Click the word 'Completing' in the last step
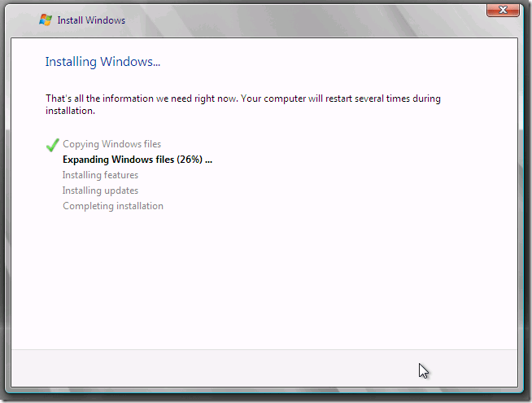The width and height of the screenshot is (532, 403). coord(87,206)
